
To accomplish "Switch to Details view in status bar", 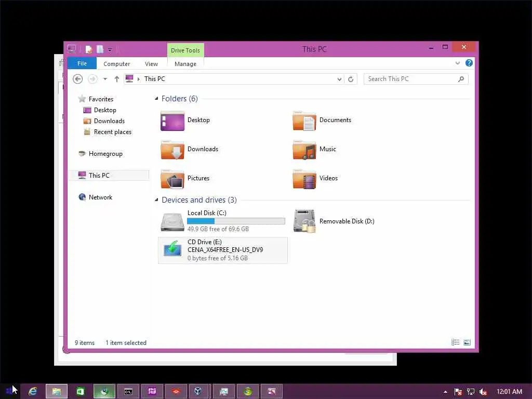I will [455, 342].
